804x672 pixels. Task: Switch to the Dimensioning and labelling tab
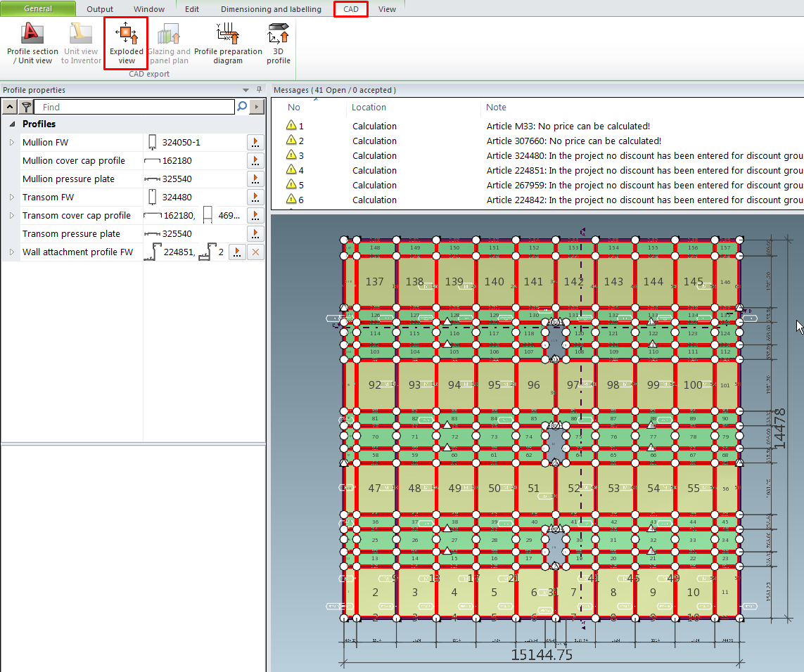pos(271,9)
